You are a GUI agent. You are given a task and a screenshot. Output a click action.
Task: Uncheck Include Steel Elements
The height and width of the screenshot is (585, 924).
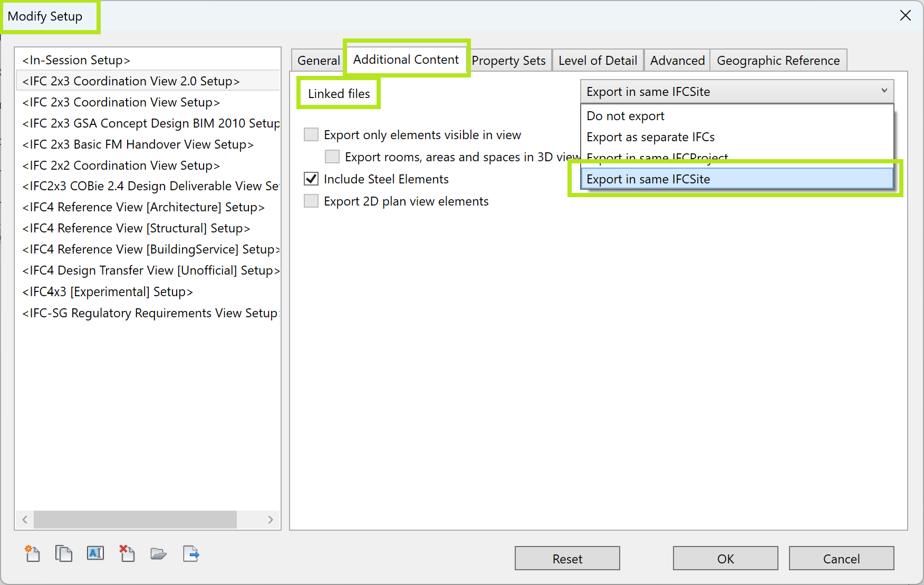coord(311,179)
